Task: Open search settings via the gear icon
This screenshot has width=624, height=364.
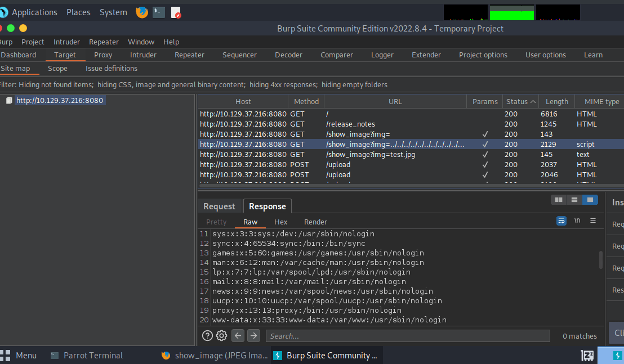Action: (222, 336)
